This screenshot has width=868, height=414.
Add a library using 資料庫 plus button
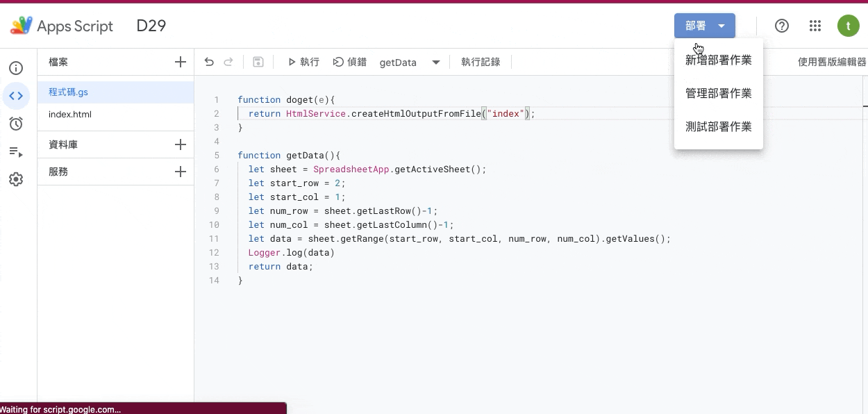[181, 144]
